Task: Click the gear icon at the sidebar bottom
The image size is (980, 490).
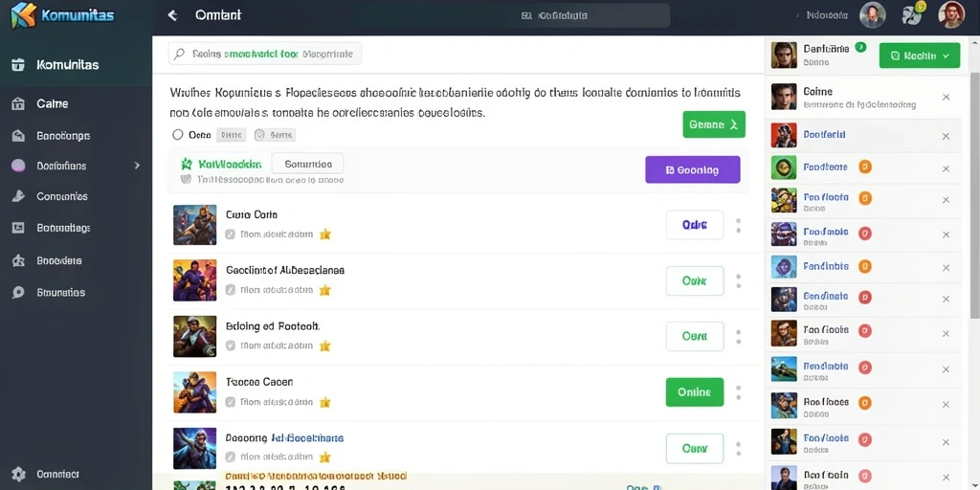Action: tap(18, 474)
